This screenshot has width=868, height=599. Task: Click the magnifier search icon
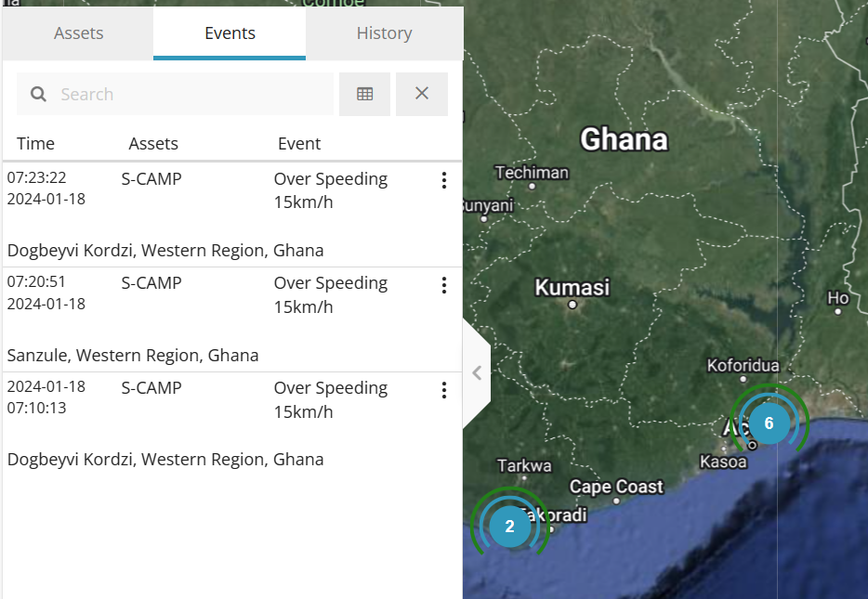click(x=39, y=94)
